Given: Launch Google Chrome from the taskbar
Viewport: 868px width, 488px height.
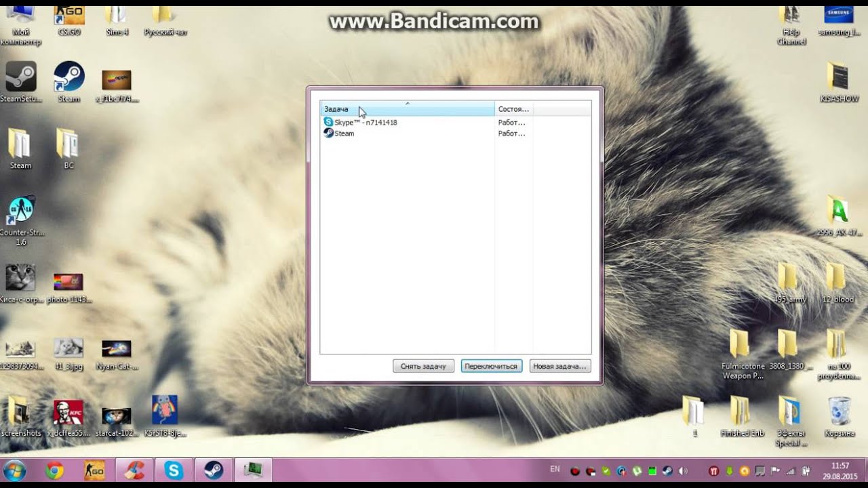Looking at the screenshot, I should tap(55, 470).
